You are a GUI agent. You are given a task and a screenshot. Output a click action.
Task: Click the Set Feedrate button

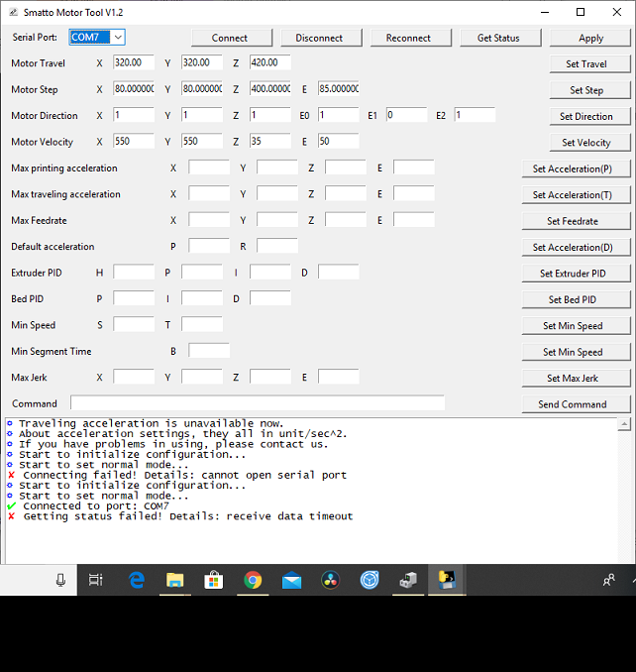point(576,221)
